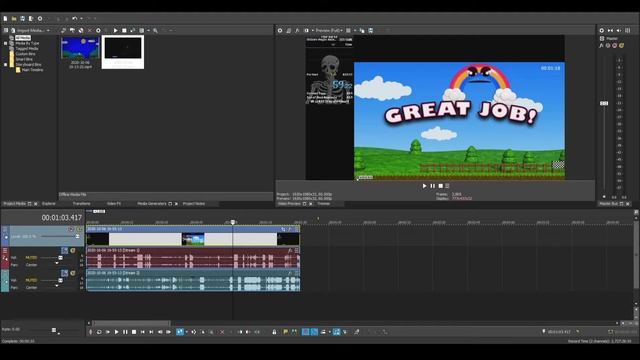Toggle first audio track arm for record
The image size is (640, 360).
pyautogui.click(x=73, y=251)
